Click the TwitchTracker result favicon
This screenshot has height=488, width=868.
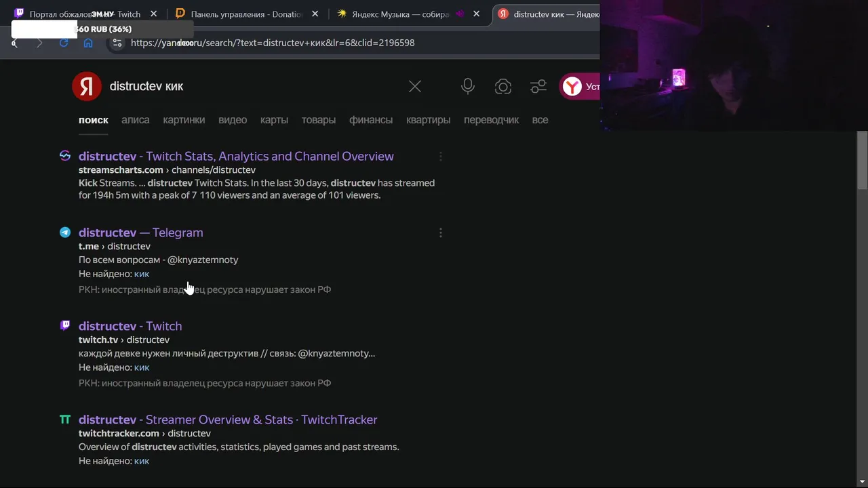pyautogui.click(x=65, y=420)
